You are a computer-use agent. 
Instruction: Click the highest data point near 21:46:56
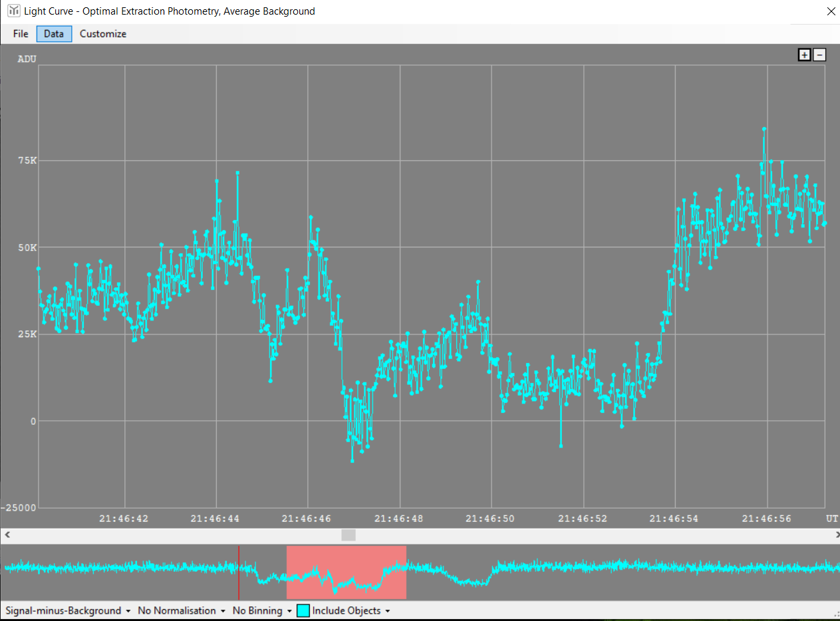764,129
